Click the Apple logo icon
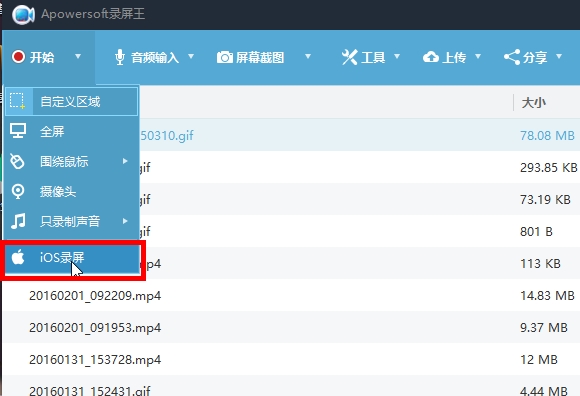This screenshot has width=580, height=396. point(18,257)
